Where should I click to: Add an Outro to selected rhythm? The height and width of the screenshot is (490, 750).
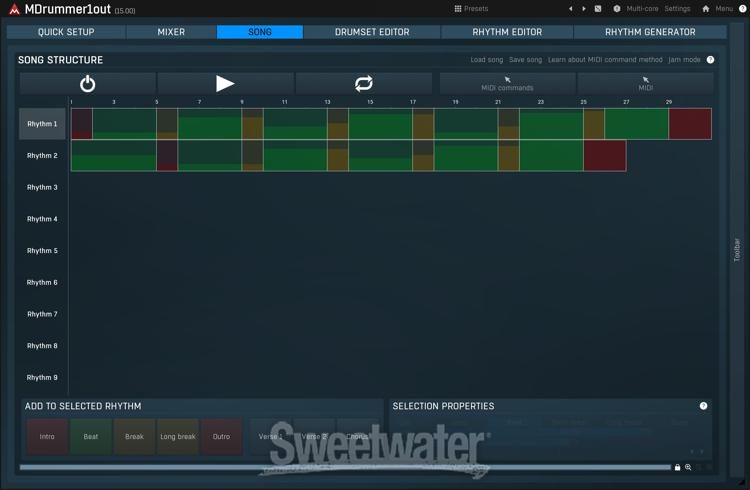[221, 436]
